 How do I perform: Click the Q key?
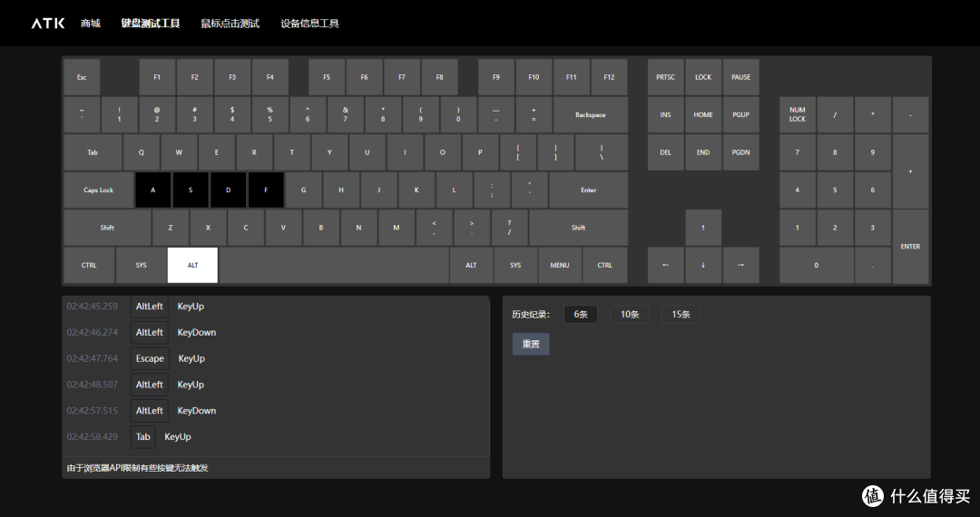pyautogui.click(x=142, y=152)
